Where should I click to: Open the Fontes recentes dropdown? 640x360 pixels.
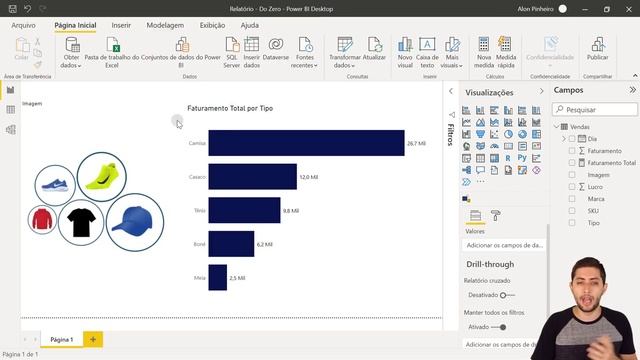click(304, 53)
